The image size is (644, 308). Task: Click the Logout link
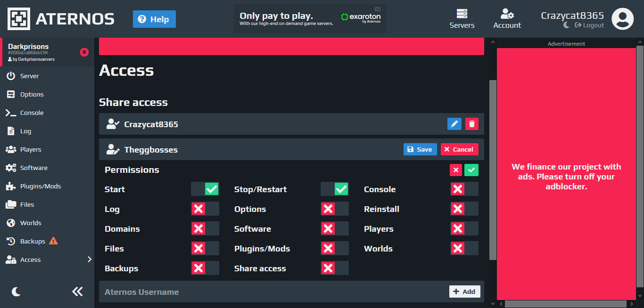click(x=589, y=25)
